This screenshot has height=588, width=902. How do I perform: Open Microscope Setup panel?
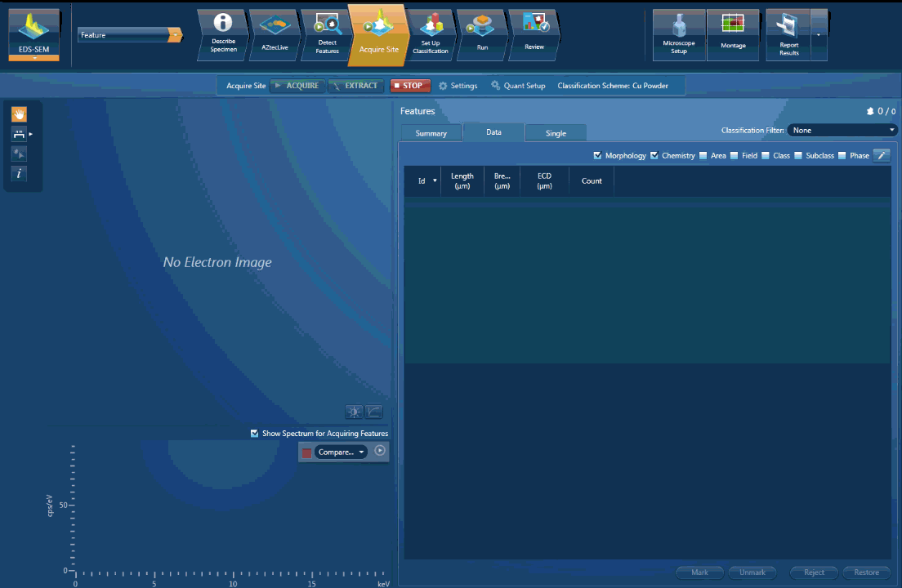679,35
